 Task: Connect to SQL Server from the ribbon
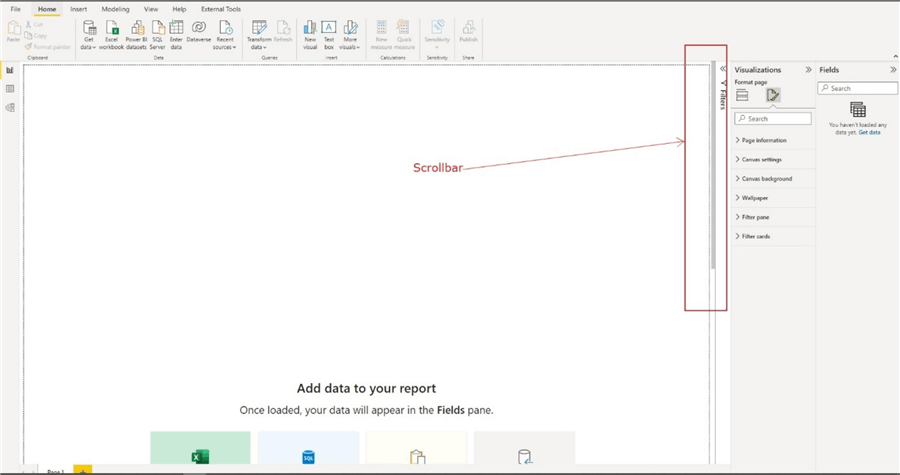tap(157, 36)
